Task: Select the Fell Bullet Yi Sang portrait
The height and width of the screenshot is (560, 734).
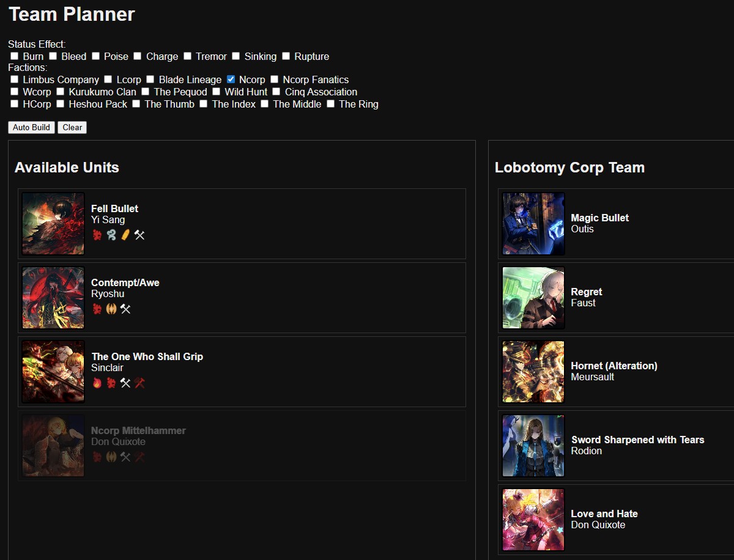Action: point(53,224)
